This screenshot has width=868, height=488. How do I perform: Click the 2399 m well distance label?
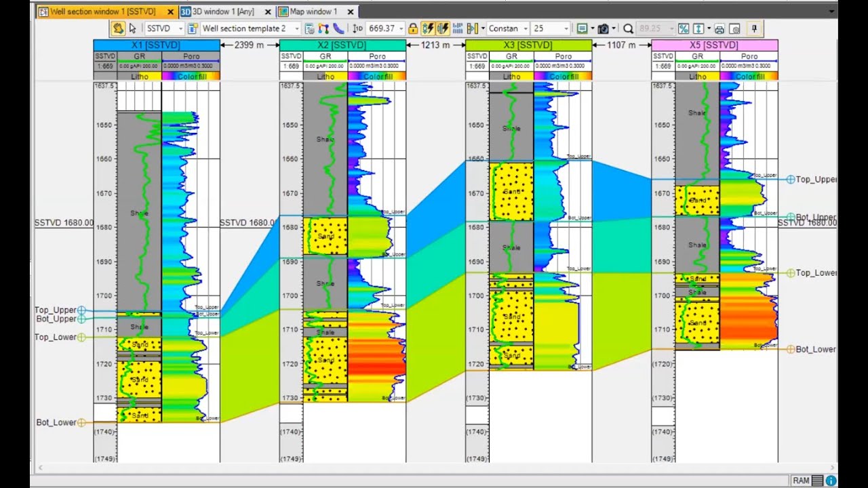click(x=249, y=45)
